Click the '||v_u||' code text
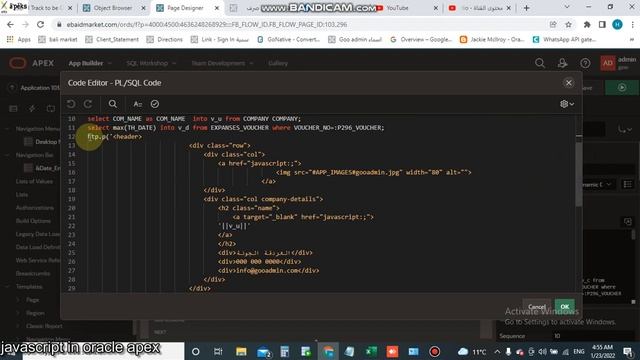Screen dimensions: 640x360 tap(234, 226)
